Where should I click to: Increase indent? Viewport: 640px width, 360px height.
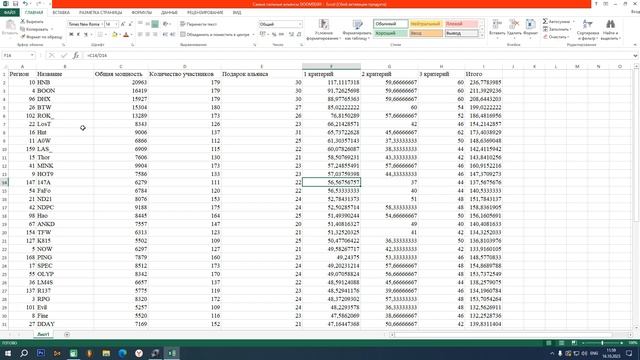point(172,35)
